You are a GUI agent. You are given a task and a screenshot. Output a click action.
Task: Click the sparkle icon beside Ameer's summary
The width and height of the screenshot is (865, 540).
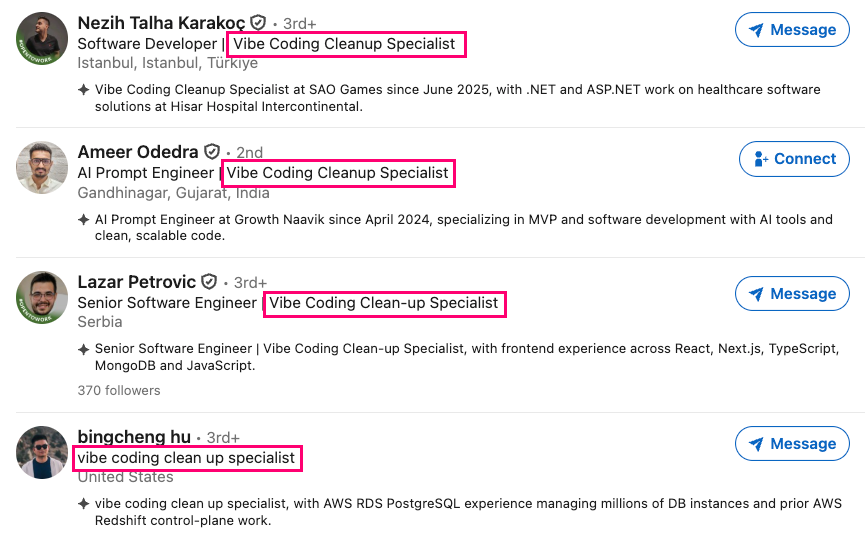click(x=83, y=220)
